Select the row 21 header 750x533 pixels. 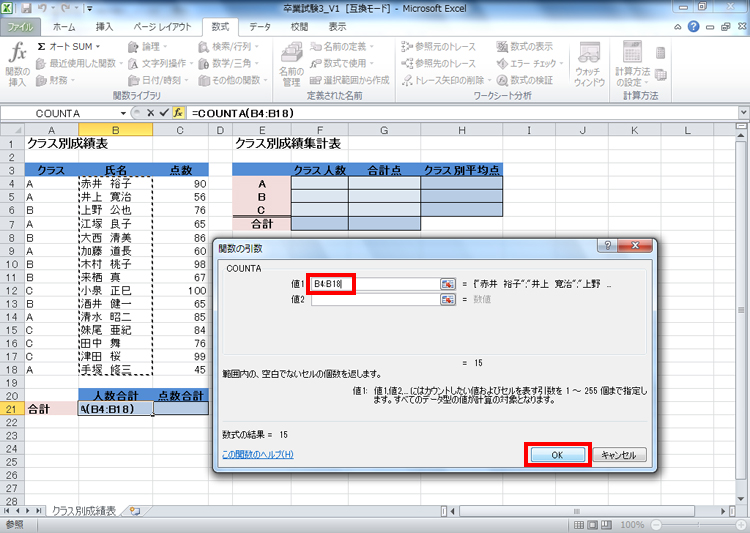12,409
